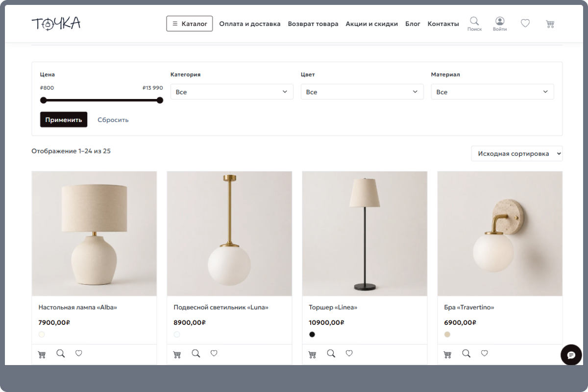Add Подвесной светильник «Luna» to the cart
Screen dimensions: 588x392
click(x=177, y=354)
